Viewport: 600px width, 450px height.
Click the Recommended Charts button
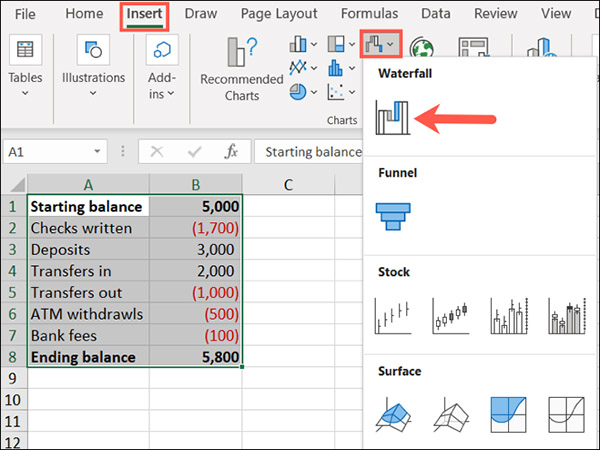241,69
